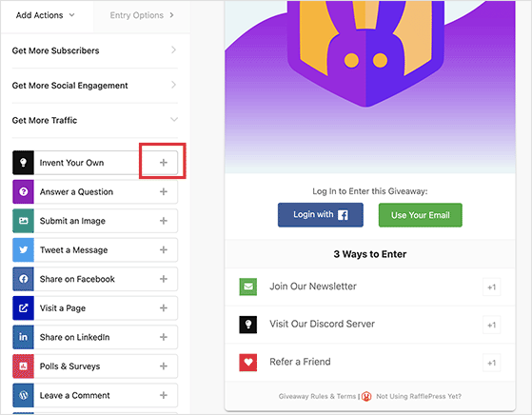The height and width of the screenshot is (415, 532).
Task: Open the Add Actions tab
Action: click(46, 15)
